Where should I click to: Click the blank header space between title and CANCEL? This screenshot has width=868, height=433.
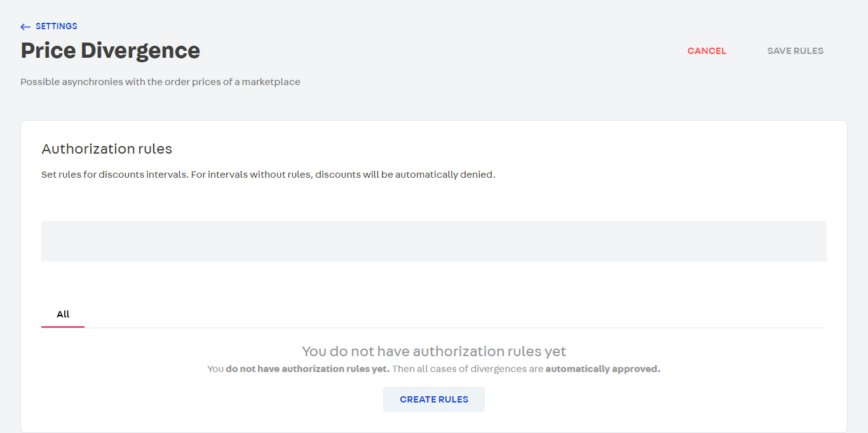pyautogui.click(x=445, y=51)
